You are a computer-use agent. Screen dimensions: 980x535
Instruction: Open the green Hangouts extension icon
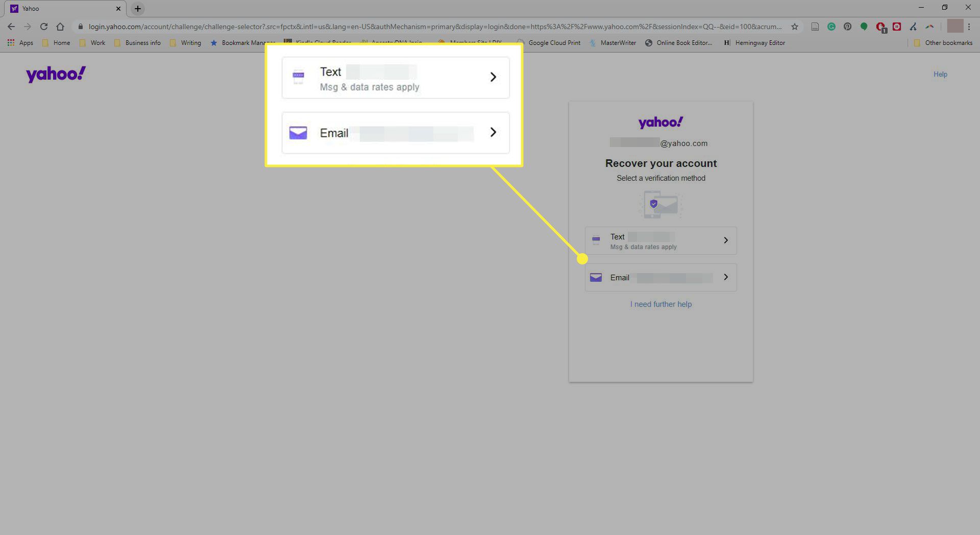click(864, 27)
